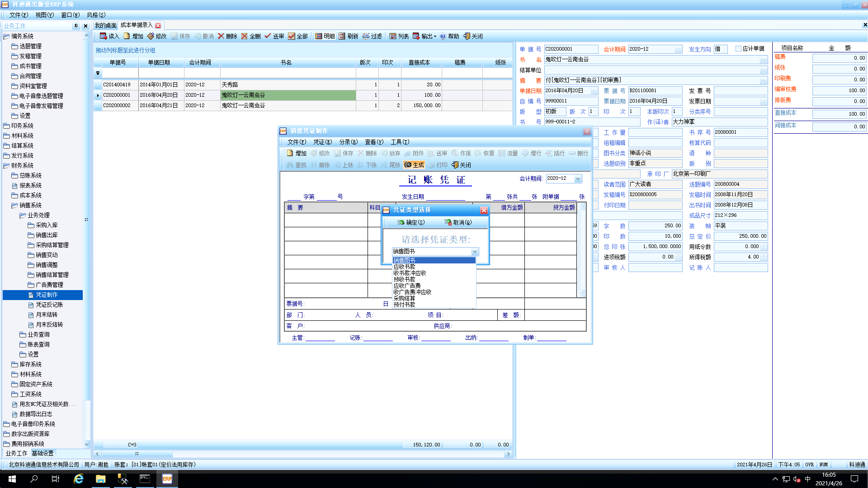Open the ERP app in the taskbar
Screen dimensions: 868x488
[167, 479]
